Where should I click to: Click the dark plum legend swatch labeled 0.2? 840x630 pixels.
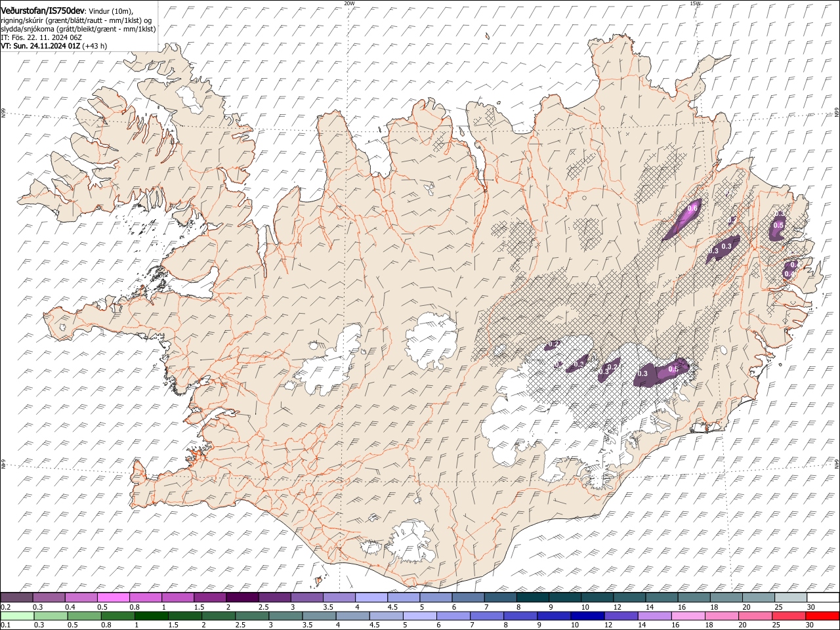[x=16, y=597]
